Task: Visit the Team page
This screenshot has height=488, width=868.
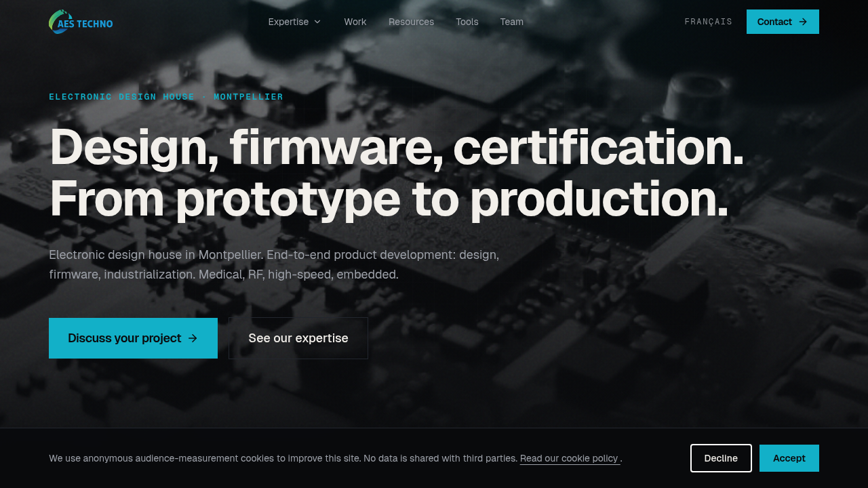Action: [512, 22]
